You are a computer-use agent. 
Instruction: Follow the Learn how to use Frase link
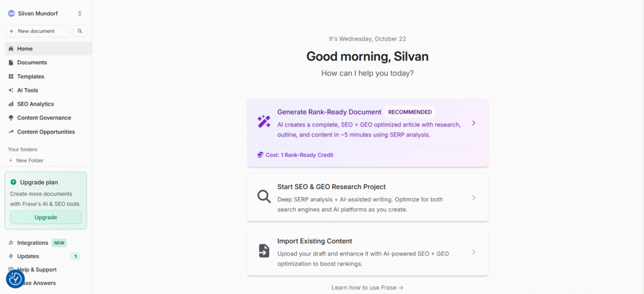click(x=367, y=288)
